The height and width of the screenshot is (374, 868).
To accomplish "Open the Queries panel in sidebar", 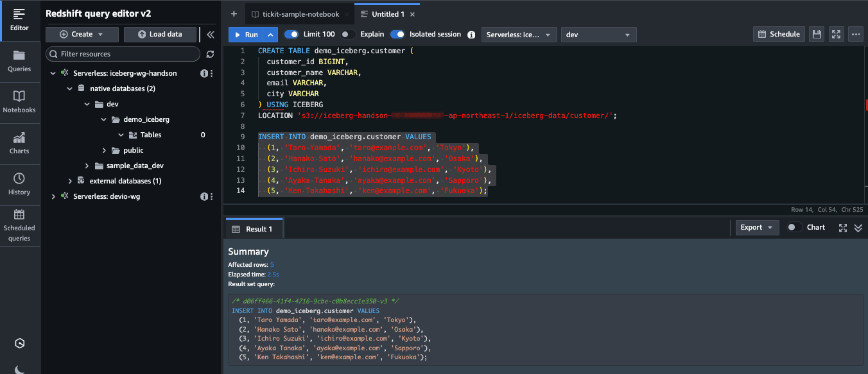I will [x=20, y=58].
